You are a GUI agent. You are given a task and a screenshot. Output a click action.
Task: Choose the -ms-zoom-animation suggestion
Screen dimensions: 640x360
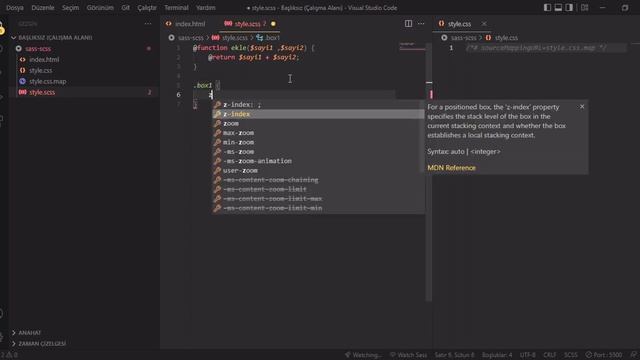pos(318,161)
